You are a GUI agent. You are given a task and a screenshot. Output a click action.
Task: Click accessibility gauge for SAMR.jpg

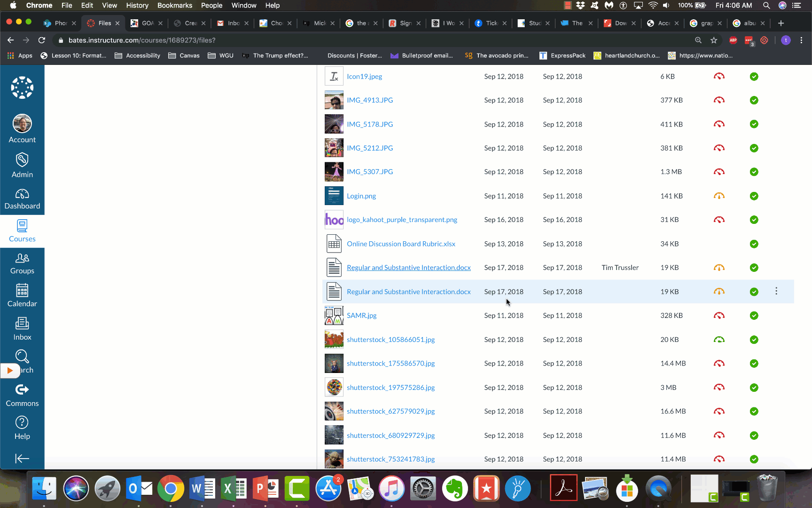719,316
